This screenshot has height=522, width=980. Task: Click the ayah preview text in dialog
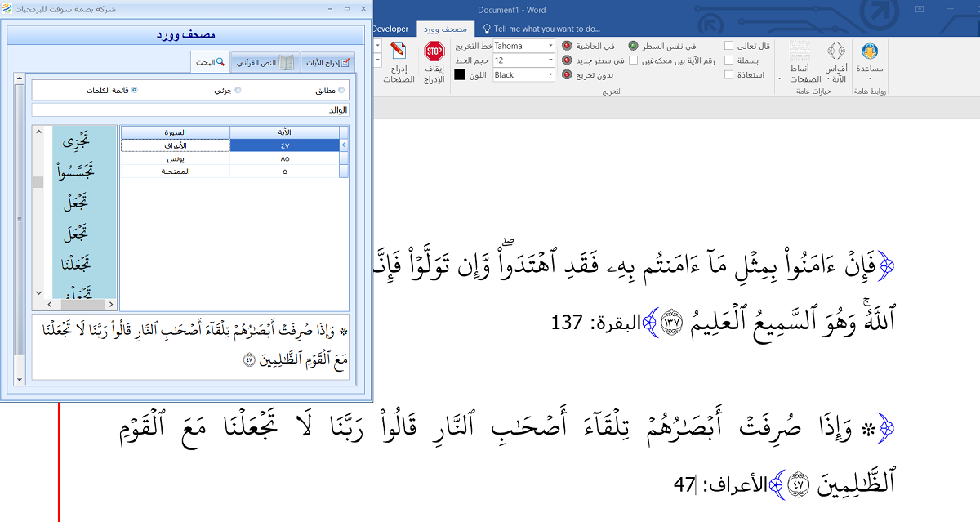(x=189, y=346)
